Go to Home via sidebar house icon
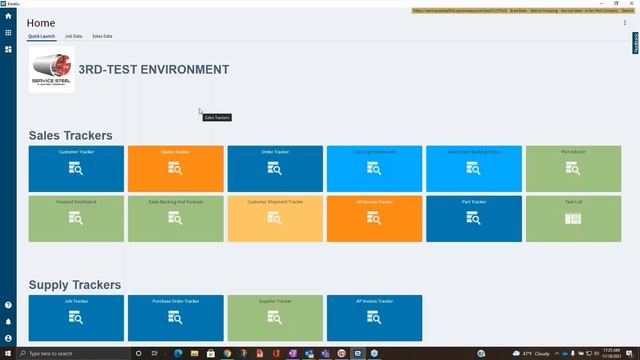This screenshot has width=640, height=360. [8, 16]
